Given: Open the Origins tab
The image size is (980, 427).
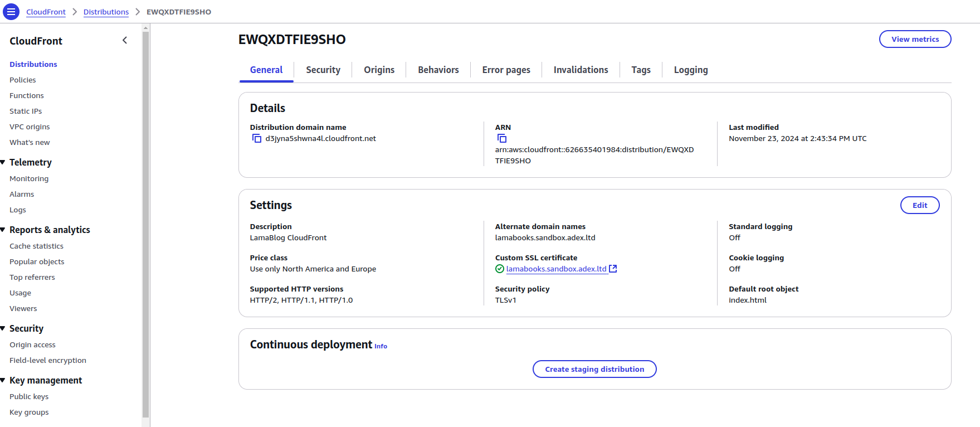Looking at the screenshot, I should coord(379,70).
